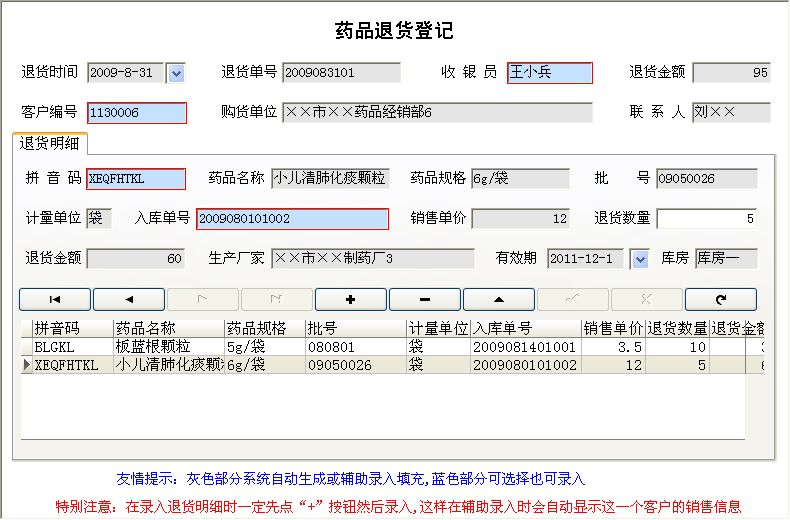The height and width of the screenshot is (520, 790).
Task: Open the 有效期 date dropdown arrow
Action: 640,259
